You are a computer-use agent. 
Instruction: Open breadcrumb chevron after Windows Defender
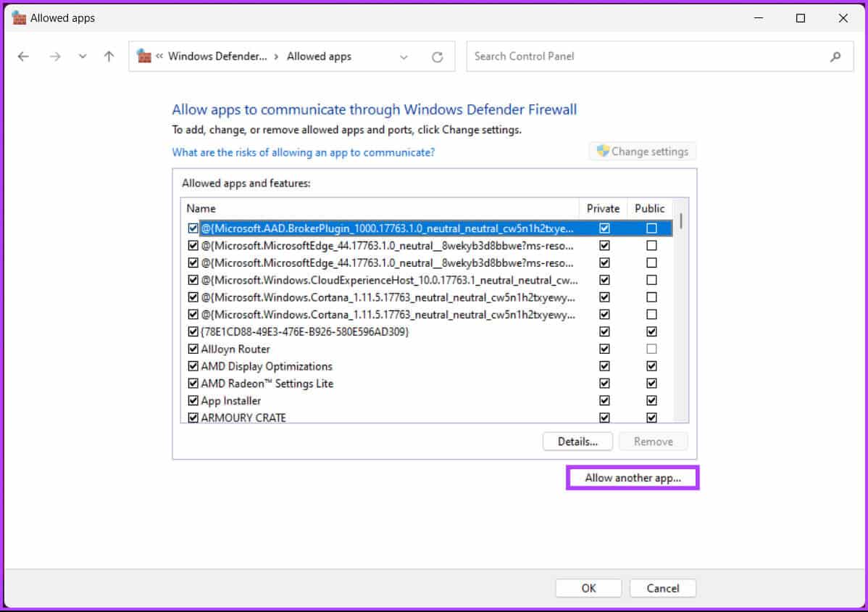276,57
